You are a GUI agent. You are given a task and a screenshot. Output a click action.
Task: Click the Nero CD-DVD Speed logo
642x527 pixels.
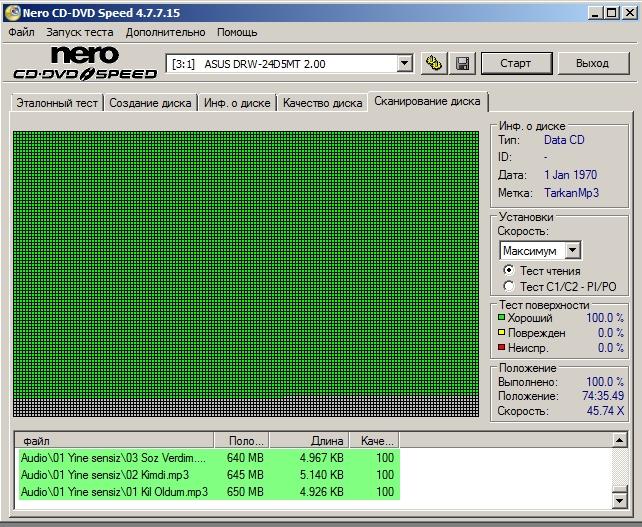coord(84,63)
